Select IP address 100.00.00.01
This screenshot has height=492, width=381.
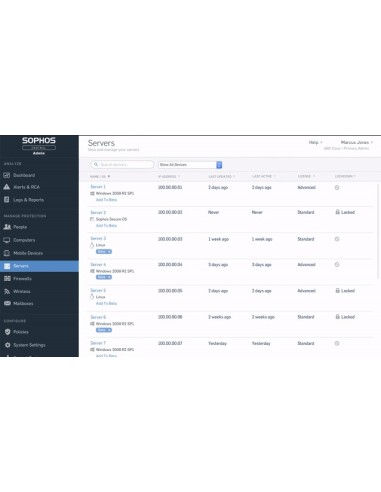click(x=170, y=187)
